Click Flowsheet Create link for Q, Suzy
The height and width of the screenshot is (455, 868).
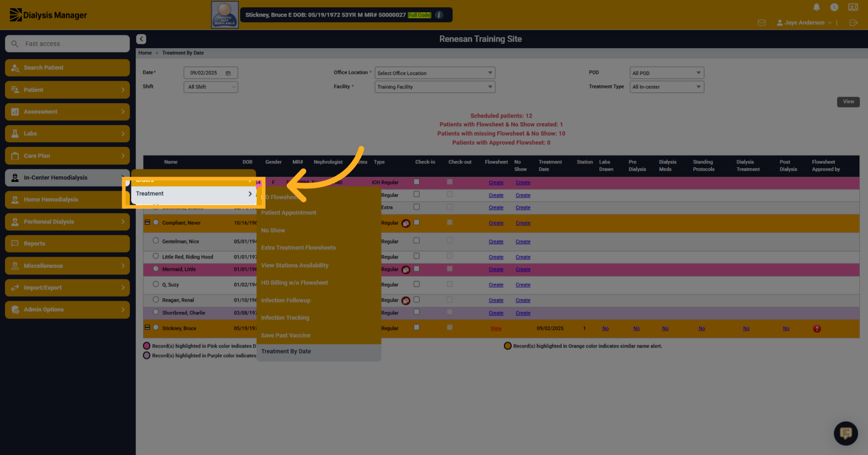(496, 285)
